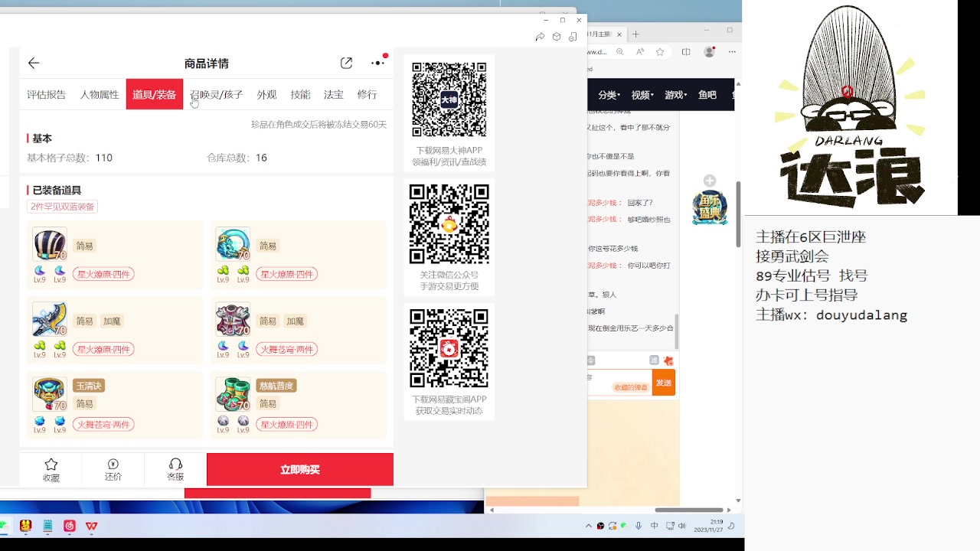This screenshot has height=551, width=980.
Task: Expand the 分类 dropdown on Douyu
Action: click(x=609, y=95)
